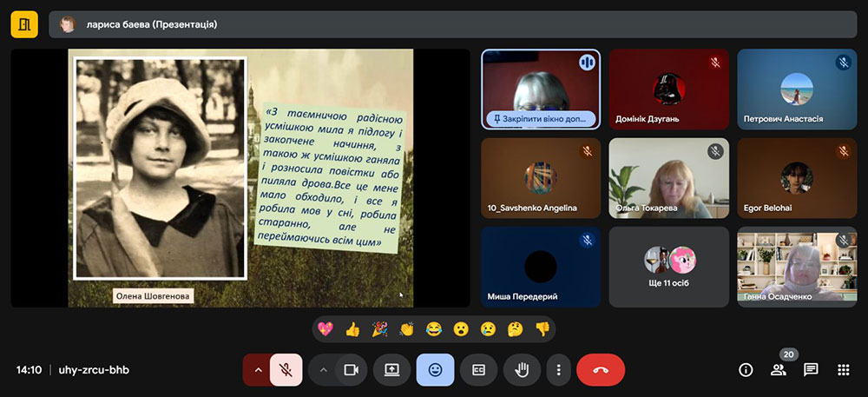868x397 pixels.
Task: Expand audio settings arrow next to microphone
Action: tap(257, 370)
